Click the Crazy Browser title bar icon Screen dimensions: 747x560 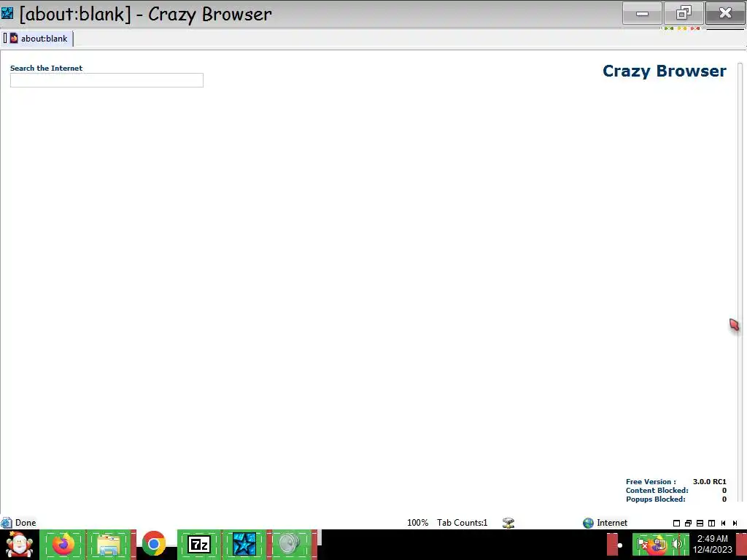pyautogui.click(x=7, y=13)
